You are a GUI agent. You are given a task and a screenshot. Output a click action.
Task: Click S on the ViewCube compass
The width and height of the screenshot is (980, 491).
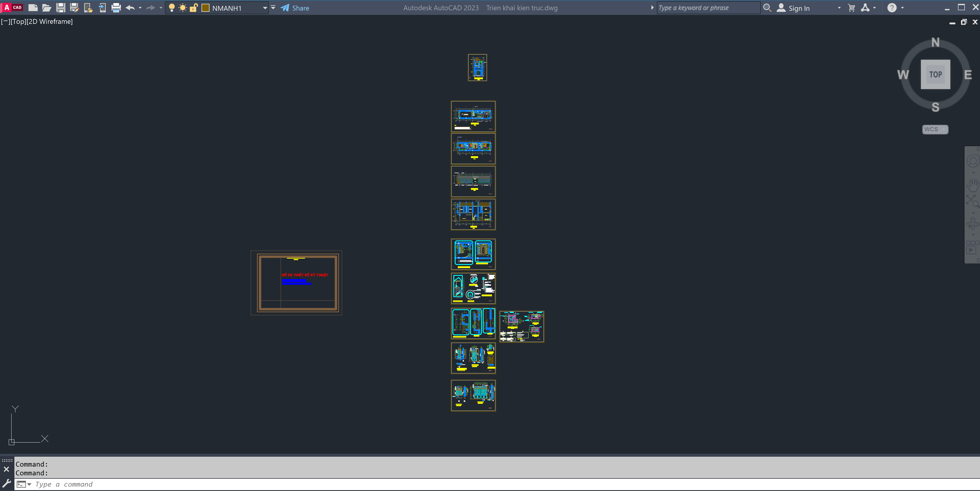pos(935,107)
